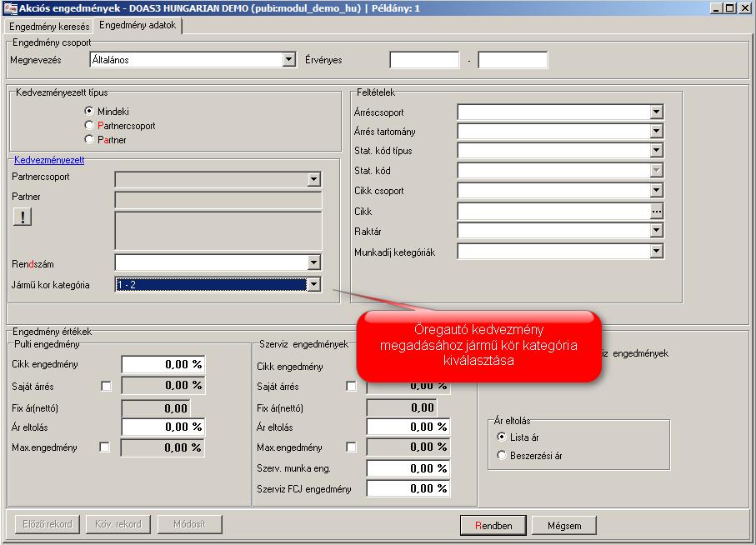Image resolution: width=756 pixels, height=545 pixels.
Task: Click Pulti Cikk engedmény percent field
Action: [x=163, y=364]
